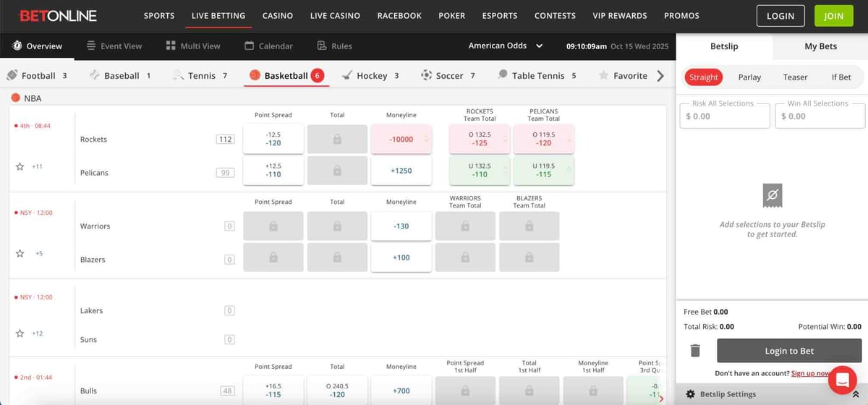This screenshot has width=868, height=405.
Task: Select Straight bet type
Action: [x=704, y=77]
